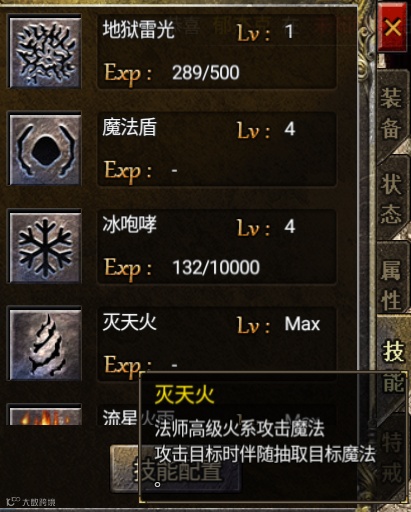Screen dimensions: 411x512
Task: Select the 地狱雷光 lightning skill icon
Action: [45, 52]
